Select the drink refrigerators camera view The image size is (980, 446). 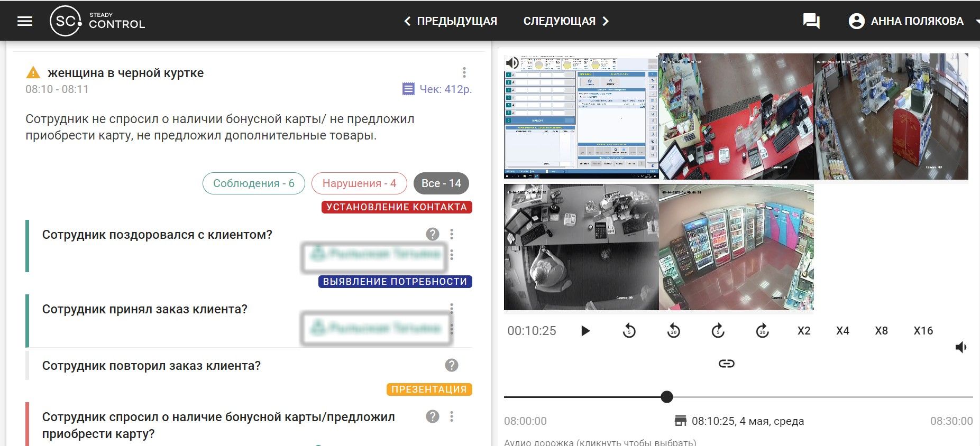pyautogui.click(x=736, y=247)
